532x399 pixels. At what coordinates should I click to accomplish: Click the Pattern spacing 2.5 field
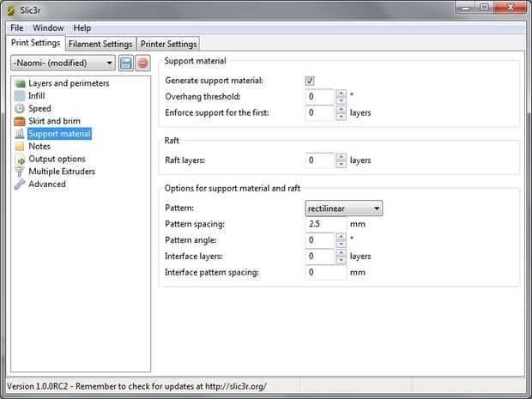tap(326, 224)
